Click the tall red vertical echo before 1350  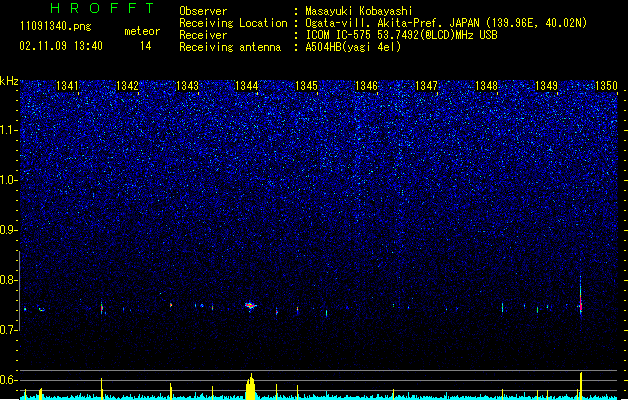pyautogui.click(x=580, y=296)
